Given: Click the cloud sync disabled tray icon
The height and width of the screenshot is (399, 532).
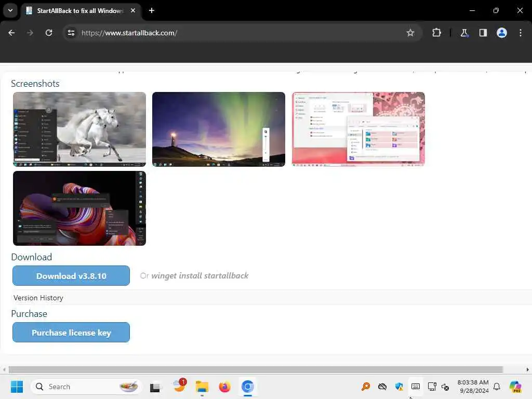Looking at the screenshot, I should point(382,387).
